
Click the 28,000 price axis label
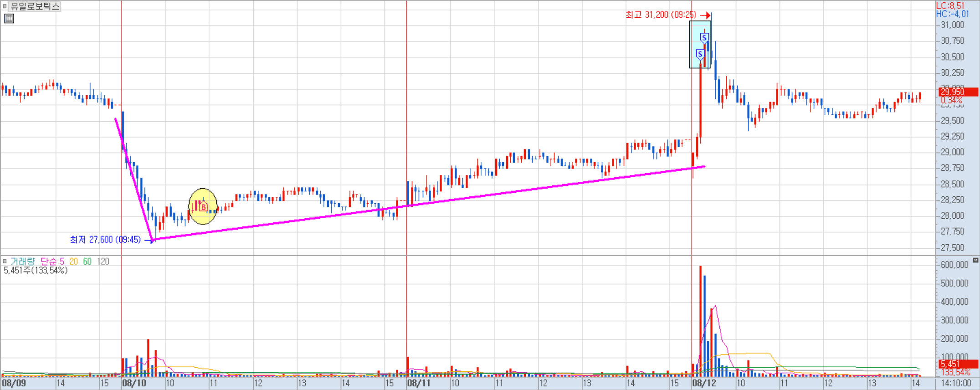coord(953,216)
